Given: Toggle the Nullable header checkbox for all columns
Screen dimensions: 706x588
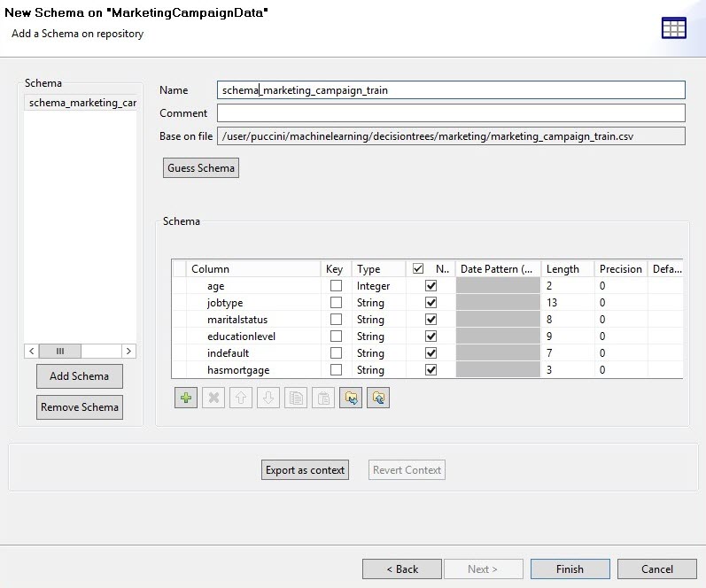Looking at the screenshot, I should point(418,269).
